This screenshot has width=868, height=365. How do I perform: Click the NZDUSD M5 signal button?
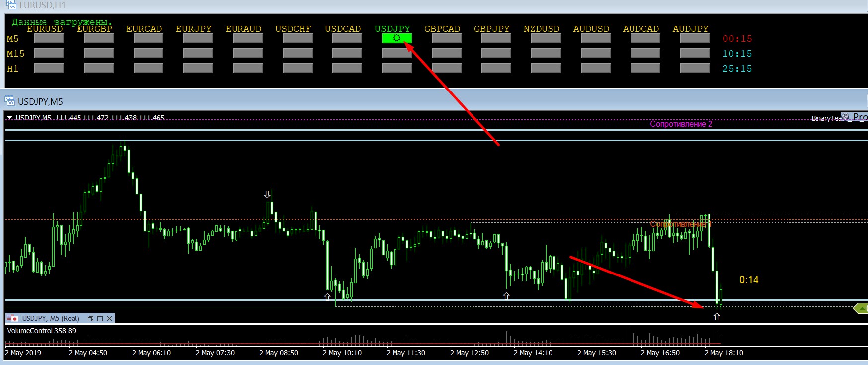click(x=546, y=38)
